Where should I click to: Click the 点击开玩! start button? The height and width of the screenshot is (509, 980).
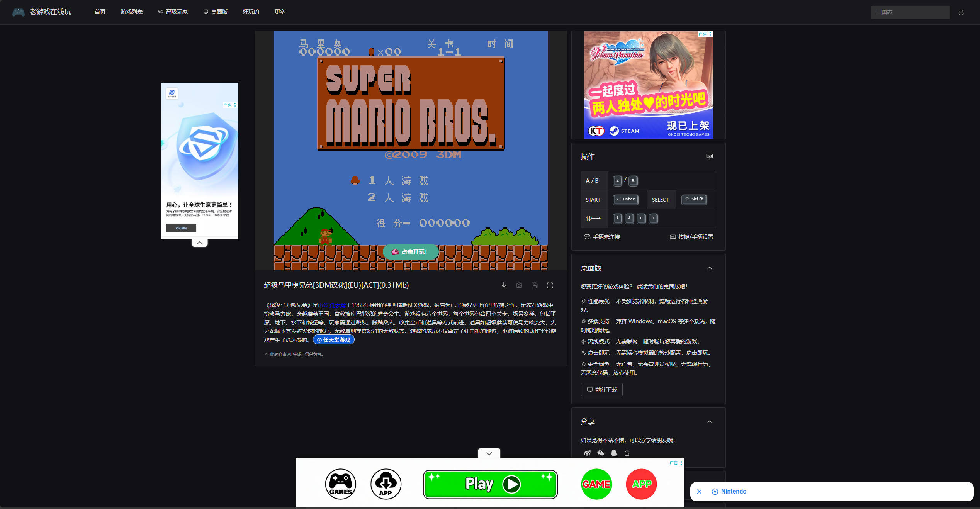coord(411,252)
